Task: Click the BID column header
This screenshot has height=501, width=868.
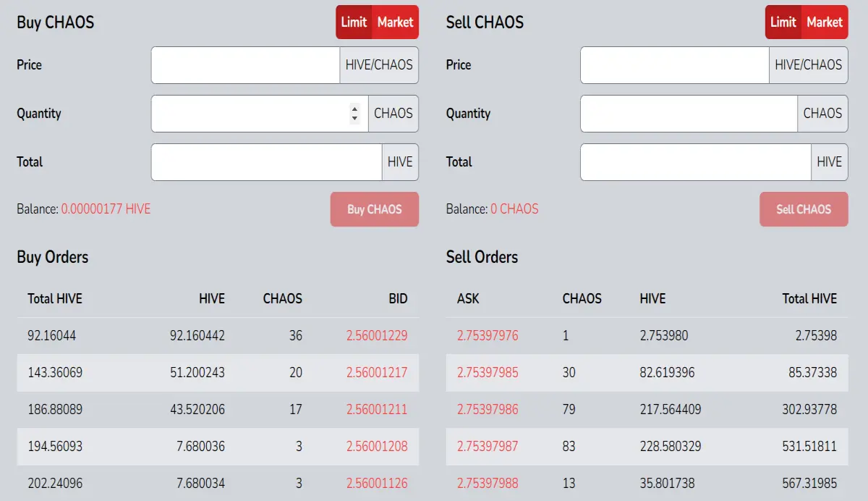Action: pyautogui.click(x=398, y=299)
